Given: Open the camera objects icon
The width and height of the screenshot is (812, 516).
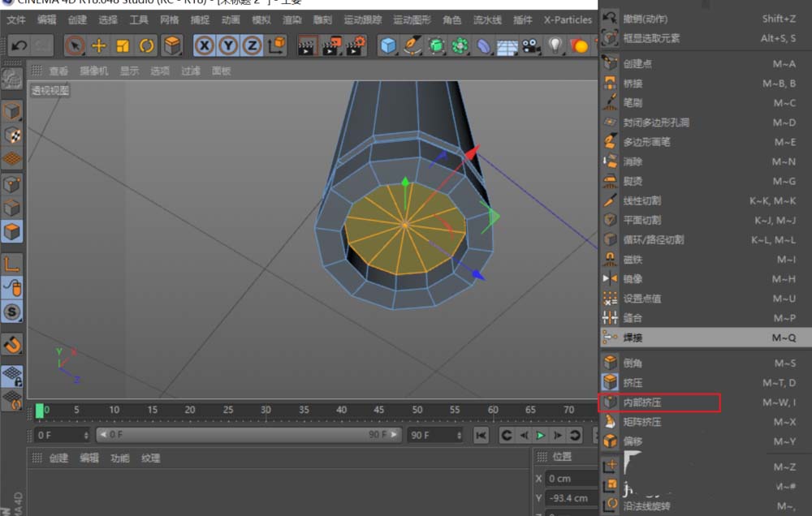Looking at the screenshot, I should (531, 46).
